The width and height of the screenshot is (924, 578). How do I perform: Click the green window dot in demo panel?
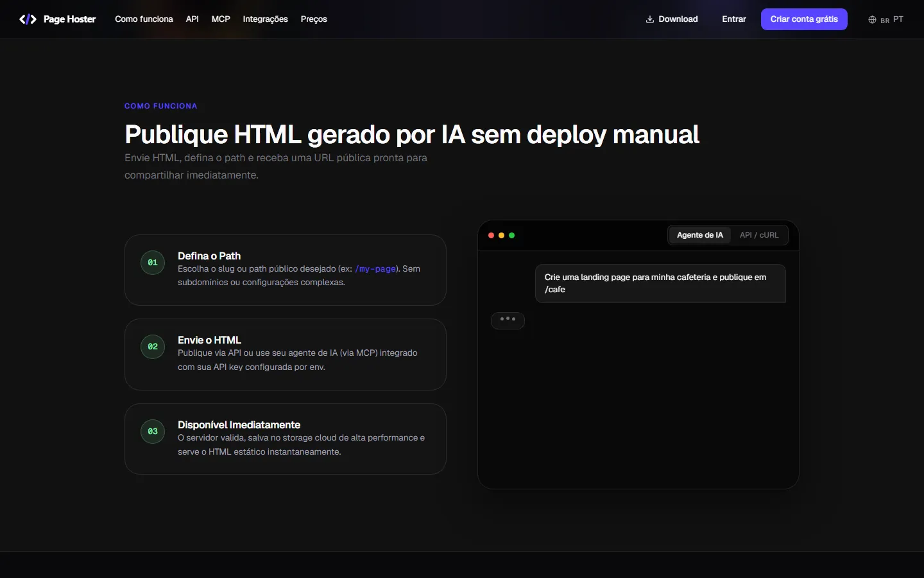point(512,236)
